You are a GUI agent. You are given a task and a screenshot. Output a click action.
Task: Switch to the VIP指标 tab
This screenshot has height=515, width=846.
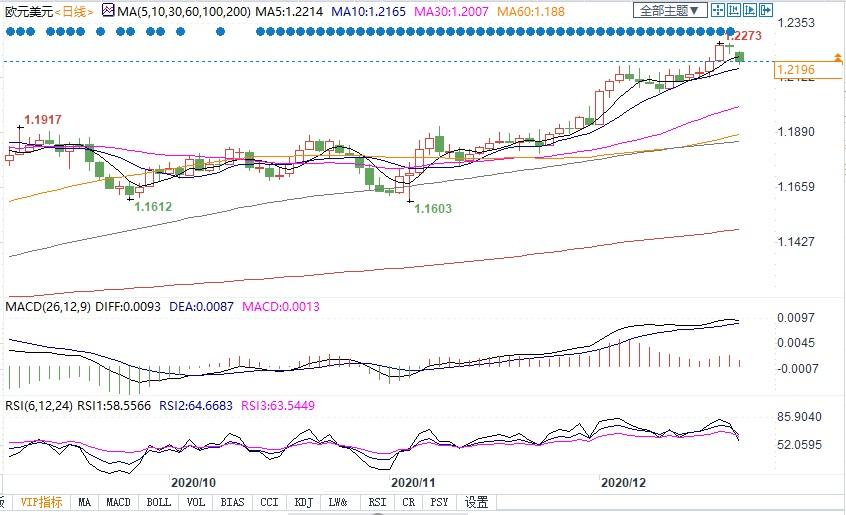(40, 502)
